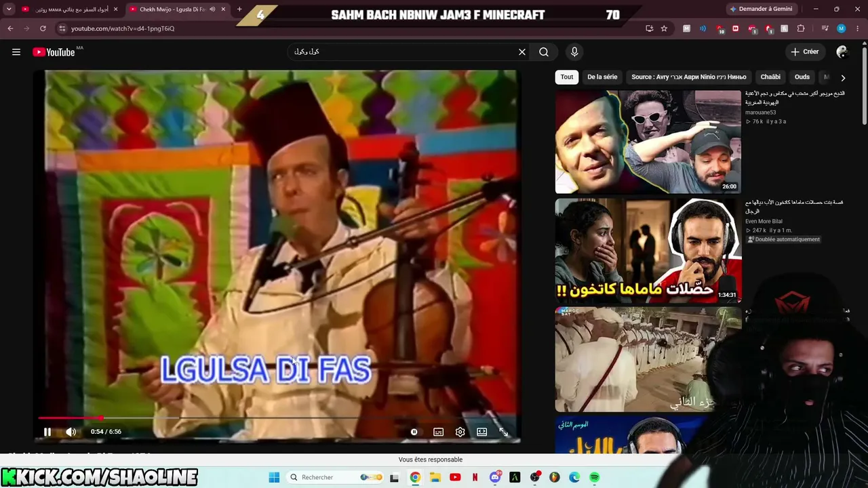Select the Source : Avry chip
Image resolution: width=868 pixels, height=488 pixels.
[688, 77]
